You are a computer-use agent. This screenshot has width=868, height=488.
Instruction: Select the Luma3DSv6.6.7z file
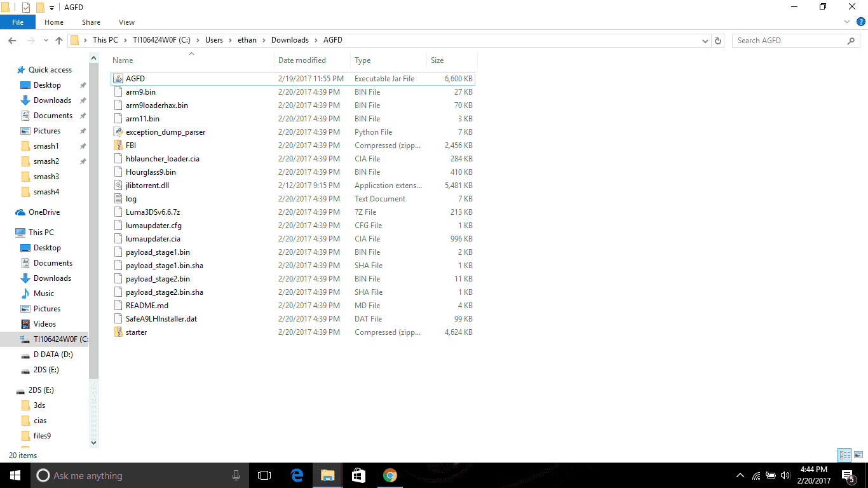pos(293,212)
